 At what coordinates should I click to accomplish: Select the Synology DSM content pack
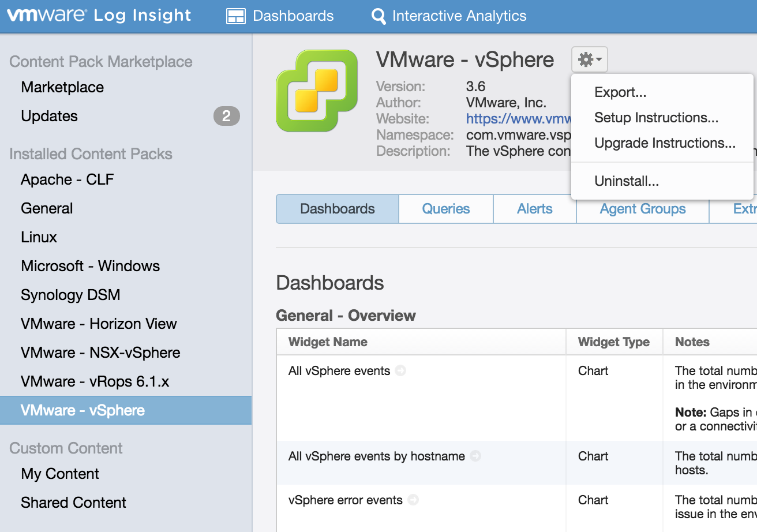70,295
